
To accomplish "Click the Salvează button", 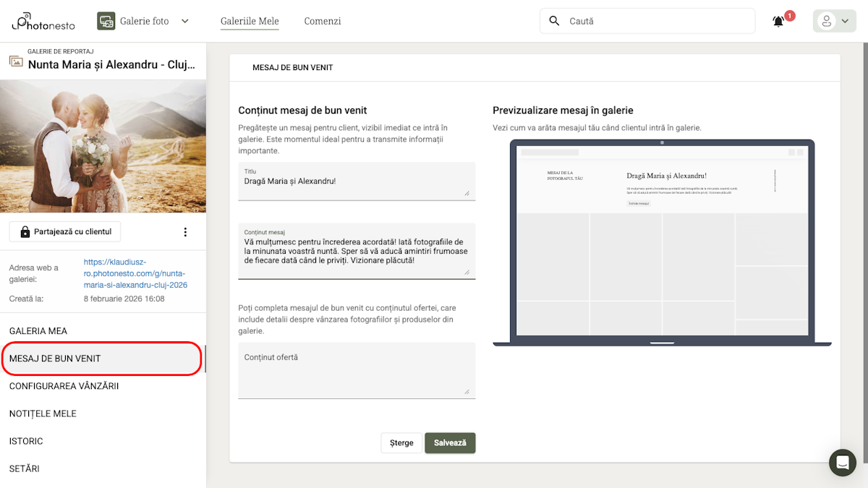I will (x=450, y=442).
